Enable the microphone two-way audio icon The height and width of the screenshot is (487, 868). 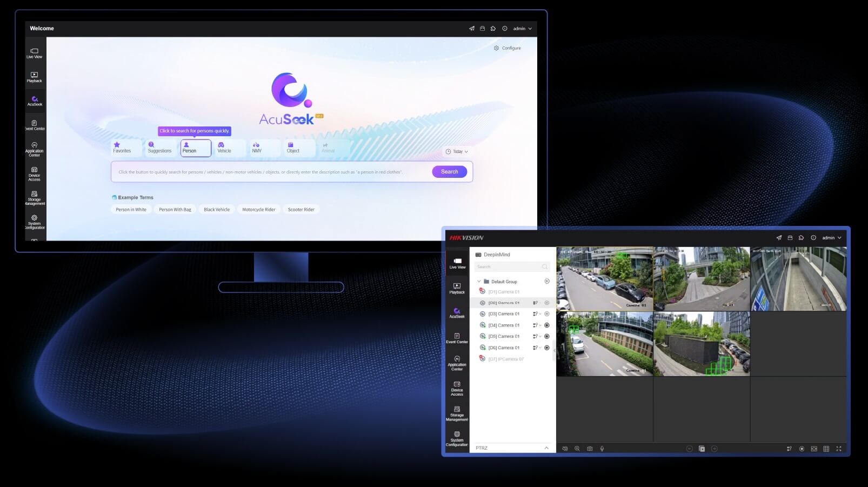coord(602,449)
